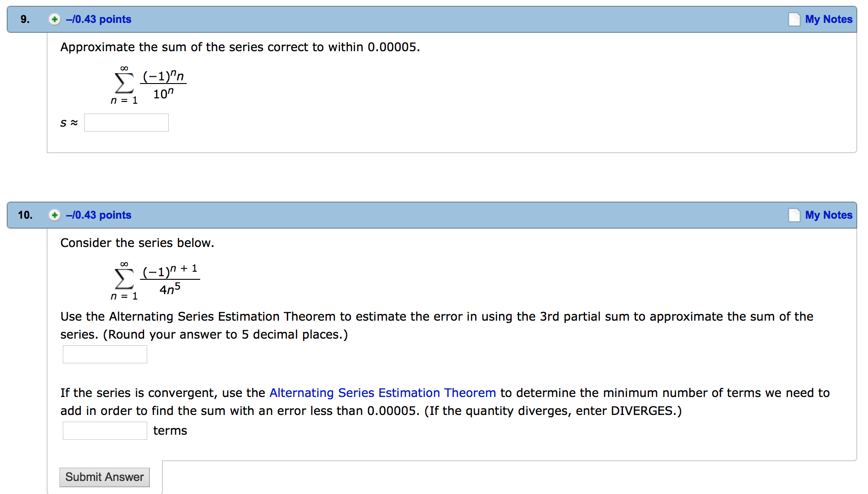The height and width of the screenshot is (494, 868).
Task: Click the Submit Answer button
Action: tap(104, 477)
